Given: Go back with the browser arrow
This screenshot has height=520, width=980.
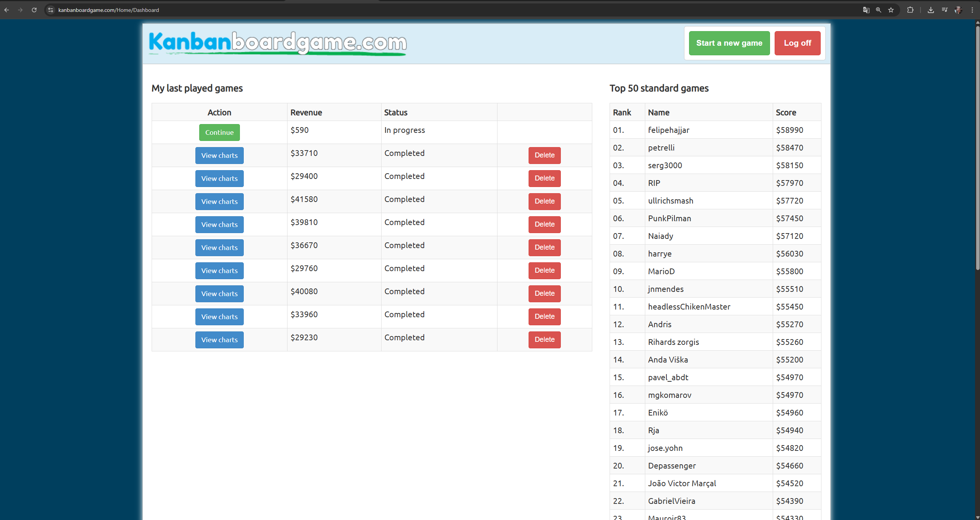Looking at the screenshot, I should [7, 10].
